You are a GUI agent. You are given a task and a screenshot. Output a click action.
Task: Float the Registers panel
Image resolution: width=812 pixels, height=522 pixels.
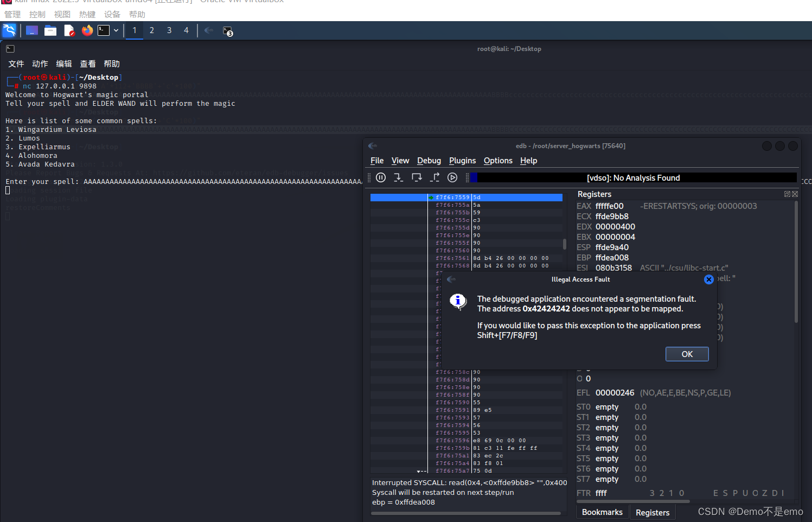(x=787, y=194)
